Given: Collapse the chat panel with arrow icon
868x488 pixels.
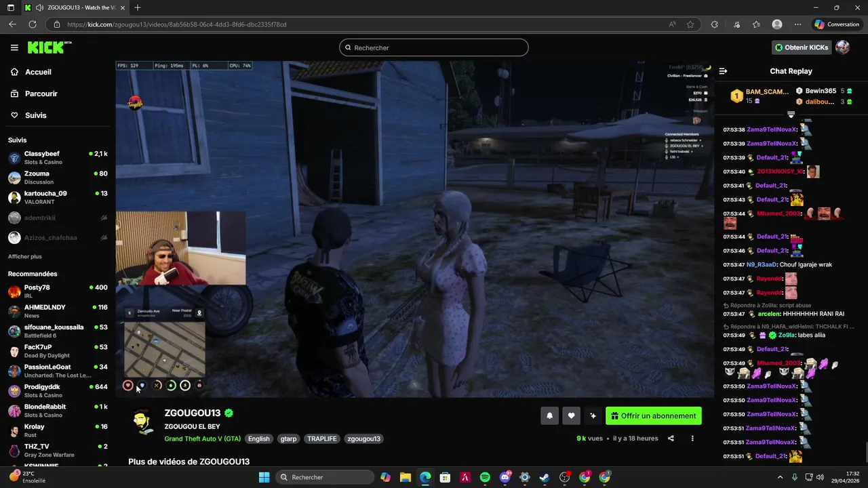Looking at the screenshot, I should [x=723, y=71].
